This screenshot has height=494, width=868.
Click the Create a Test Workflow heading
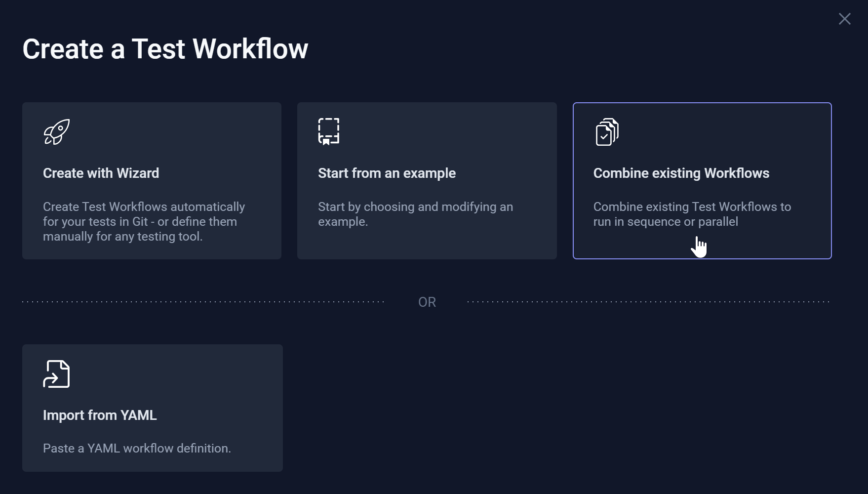[x=165, y=49]
